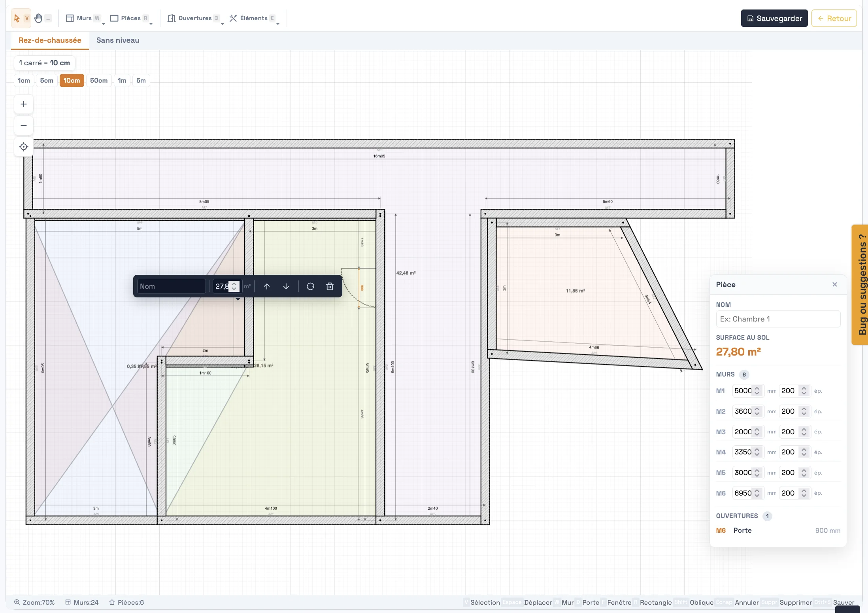Move room up with arrow icon

pyautogui.click(x=267, y=286)
